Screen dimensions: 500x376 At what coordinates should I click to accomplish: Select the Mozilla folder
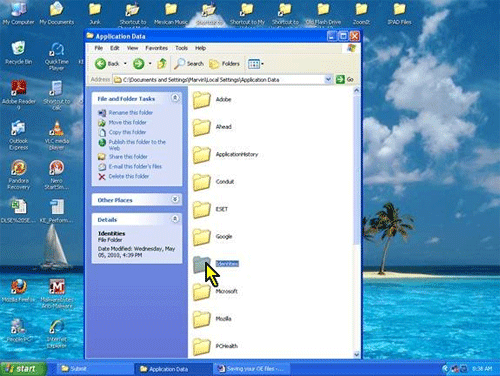[212, 318]
